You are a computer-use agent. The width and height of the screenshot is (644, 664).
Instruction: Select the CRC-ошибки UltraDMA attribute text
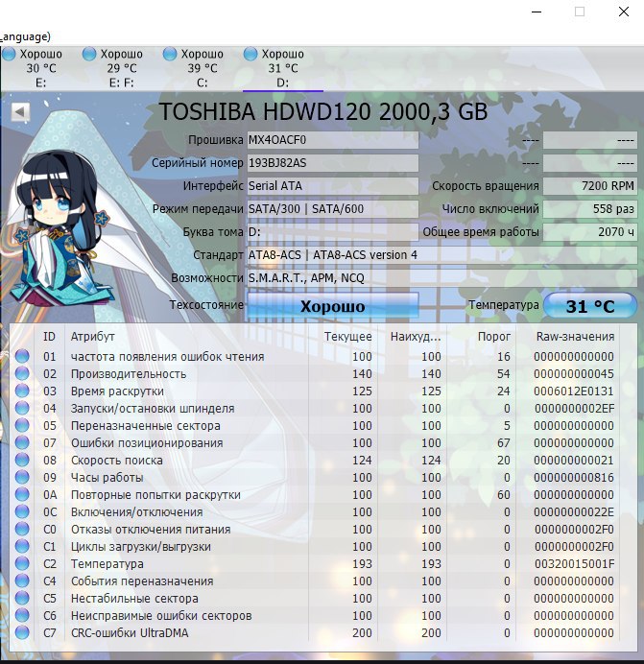[x=130, y=632]
